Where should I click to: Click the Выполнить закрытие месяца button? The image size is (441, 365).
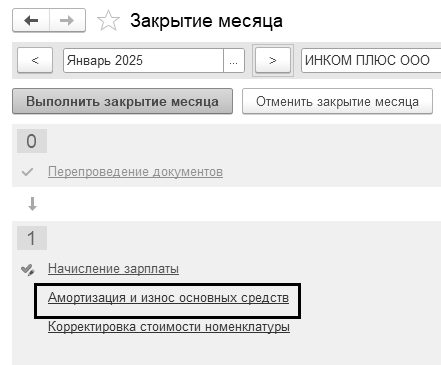122,101
